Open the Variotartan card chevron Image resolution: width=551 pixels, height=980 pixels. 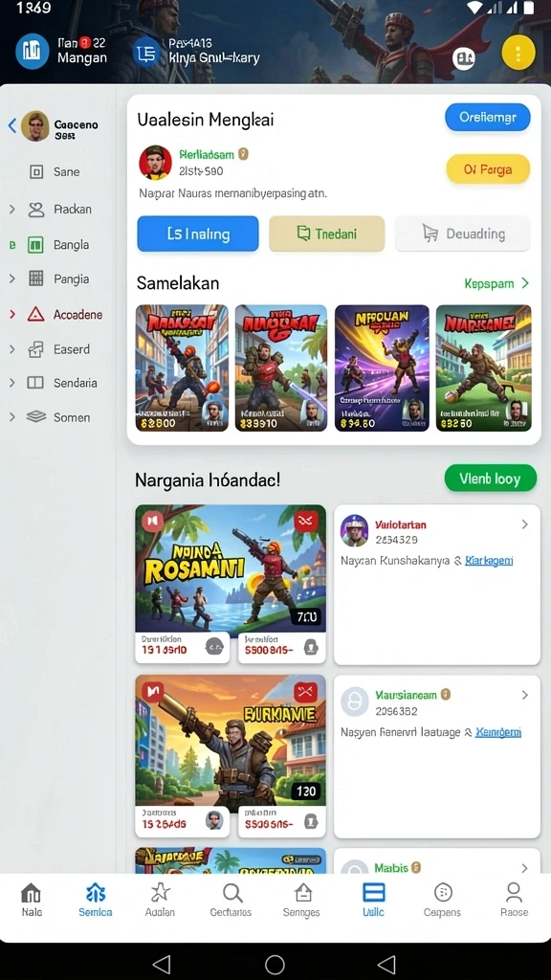click(x=525, y=524)
